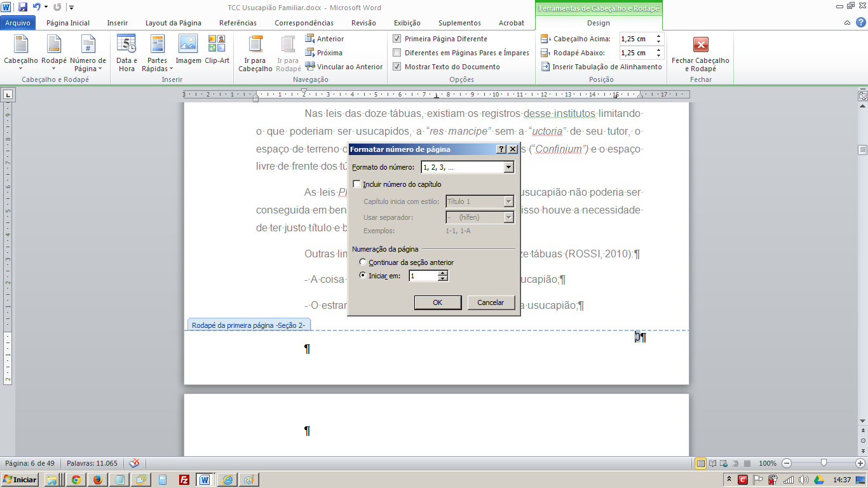Insert an Imagem from file
Image resolution: width=868 pixels, height=488 pixels.
pyautogui.click(x=189, y=50)
